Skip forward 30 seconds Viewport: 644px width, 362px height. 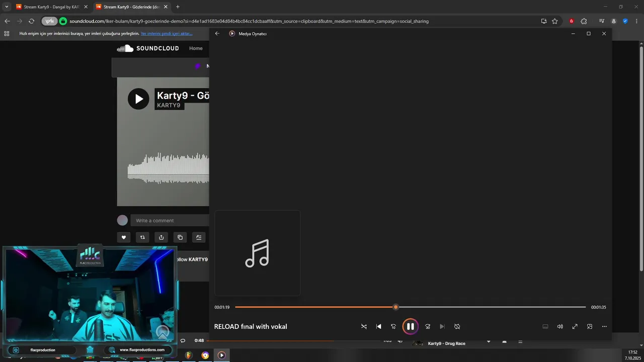click(x=428, y=326)
